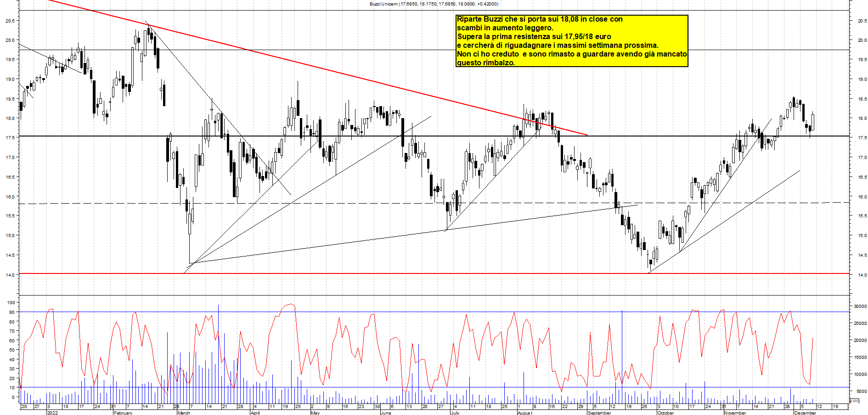Click the 'February' month label
This screenshot has height=415, width=868.
(x=123, y=413)
